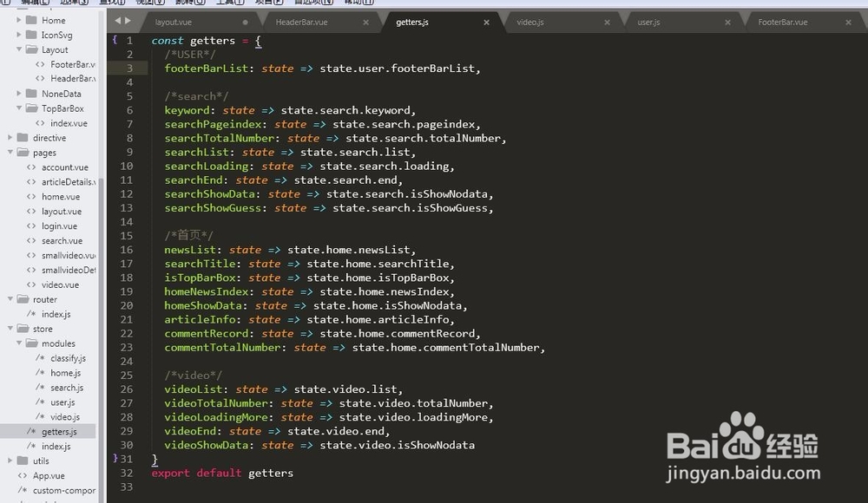
Task: Expand the directive folder arrow
Action: click(x=10, y=137)
